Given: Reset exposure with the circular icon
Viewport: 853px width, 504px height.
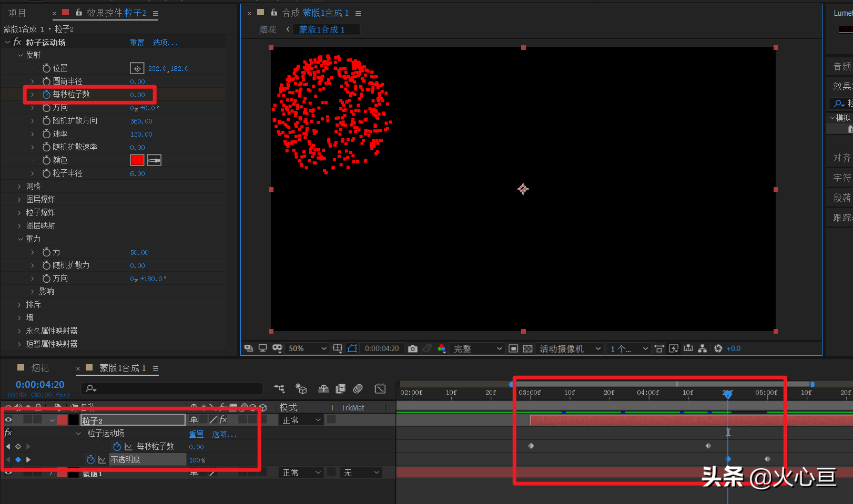Looking at the screenshot, I should pos(718,348).
